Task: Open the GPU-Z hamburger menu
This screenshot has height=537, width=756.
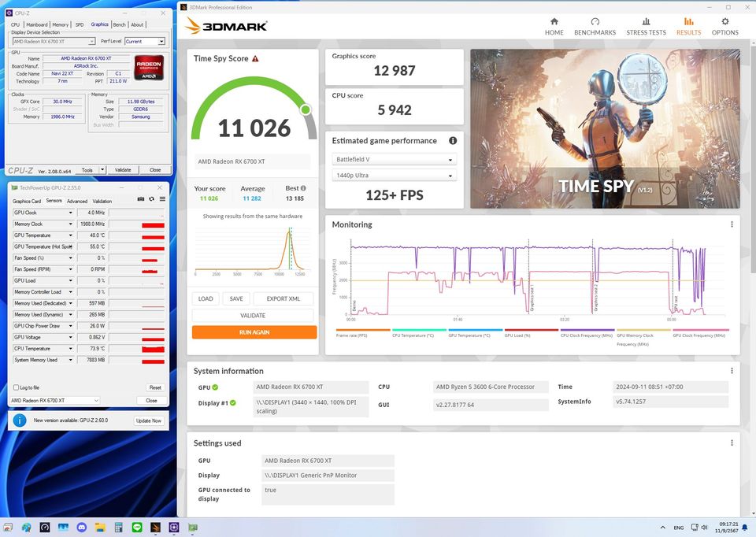Action: 161,200
